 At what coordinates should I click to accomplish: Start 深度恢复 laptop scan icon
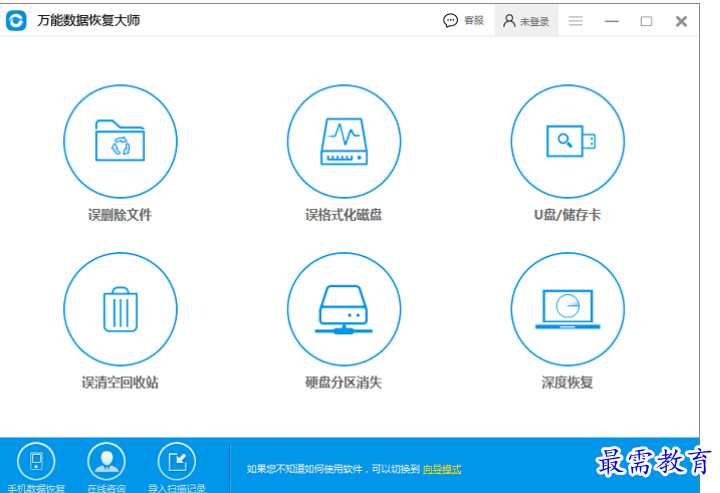[x=568, y=309]
